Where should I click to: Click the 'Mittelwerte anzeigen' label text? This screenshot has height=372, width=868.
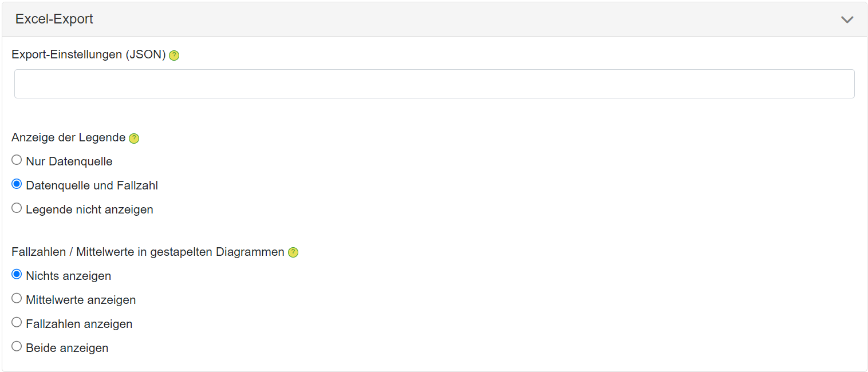[81, 300]
